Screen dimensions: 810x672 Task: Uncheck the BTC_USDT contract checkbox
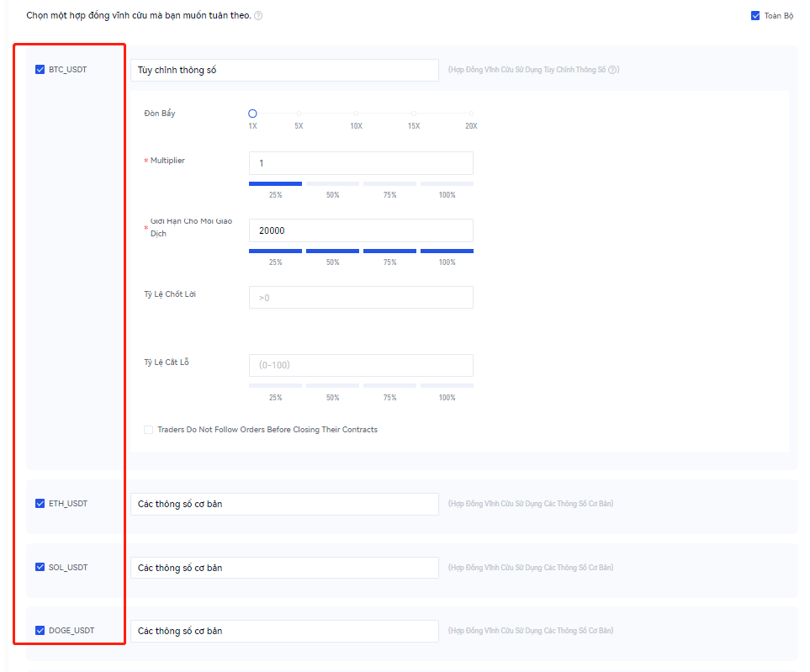[x=40, y=70]
